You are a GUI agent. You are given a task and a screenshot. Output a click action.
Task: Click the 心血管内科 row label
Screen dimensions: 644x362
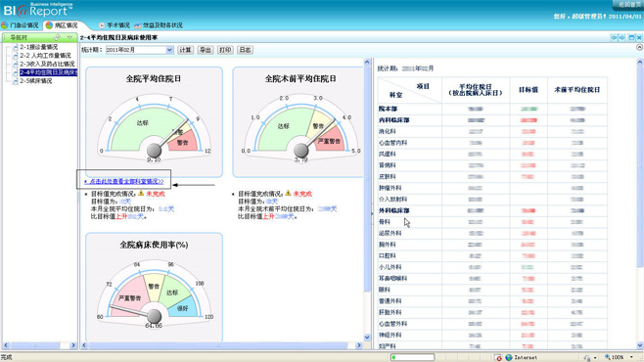(x=392, y=143)
